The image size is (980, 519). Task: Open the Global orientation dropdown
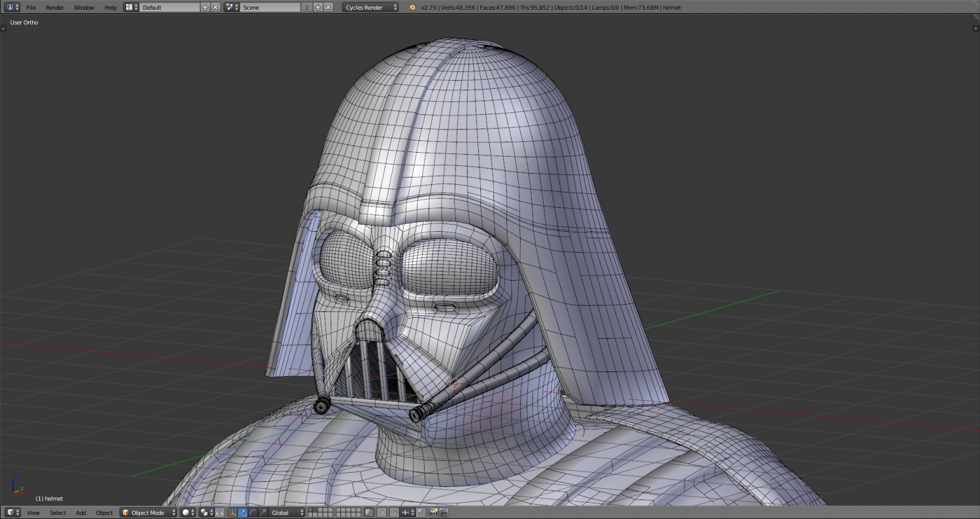tap(287, 512)
